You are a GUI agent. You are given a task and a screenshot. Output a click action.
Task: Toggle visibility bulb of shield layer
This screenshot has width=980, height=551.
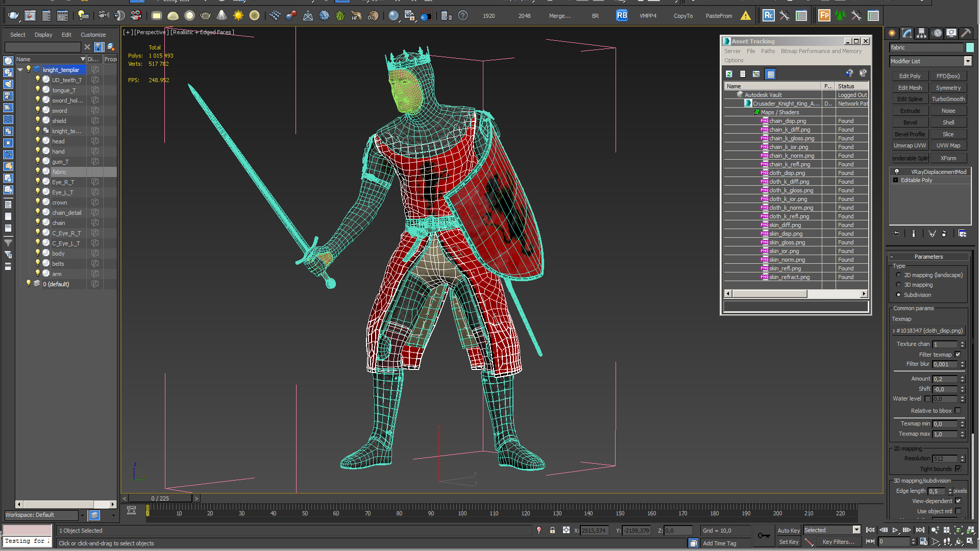[x=38, y=120]
